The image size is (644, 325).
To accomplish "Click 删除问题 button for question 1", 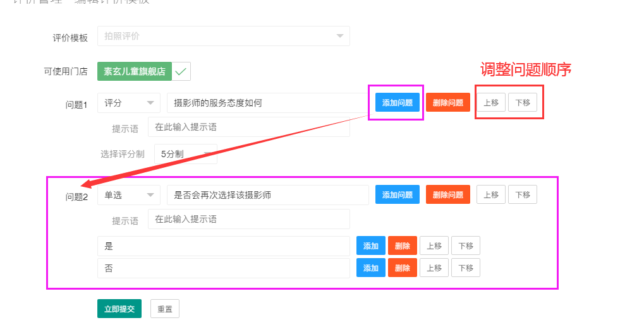I will [x=447, y=103].
